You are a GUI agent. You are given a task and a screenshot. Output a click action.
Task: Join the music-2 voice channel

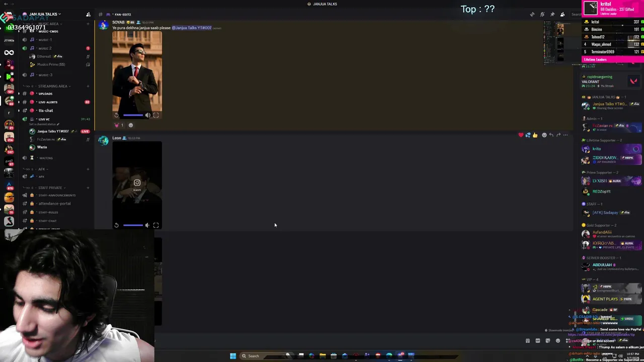pos(55,48)
